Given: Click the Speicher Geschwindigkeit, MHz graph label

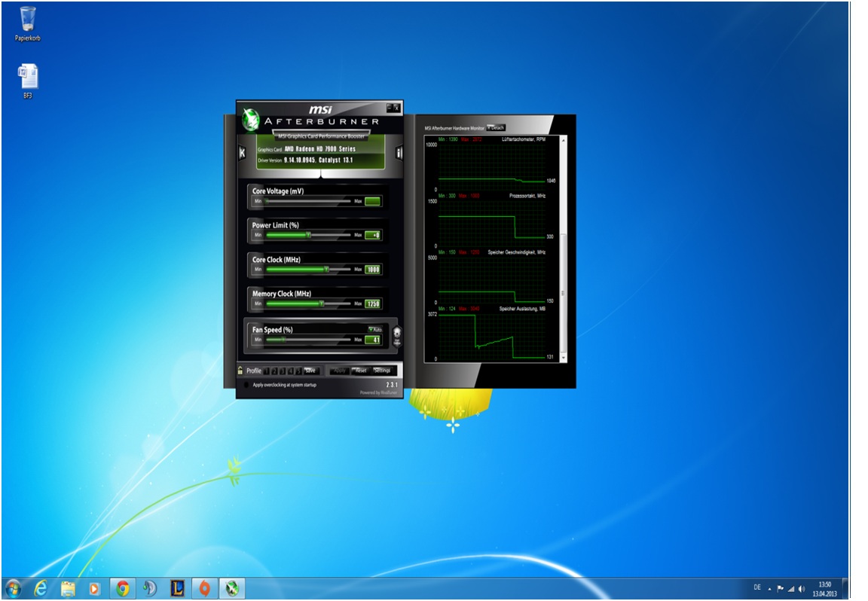Looking at the screenshot, I should click(x=516, y=252).
